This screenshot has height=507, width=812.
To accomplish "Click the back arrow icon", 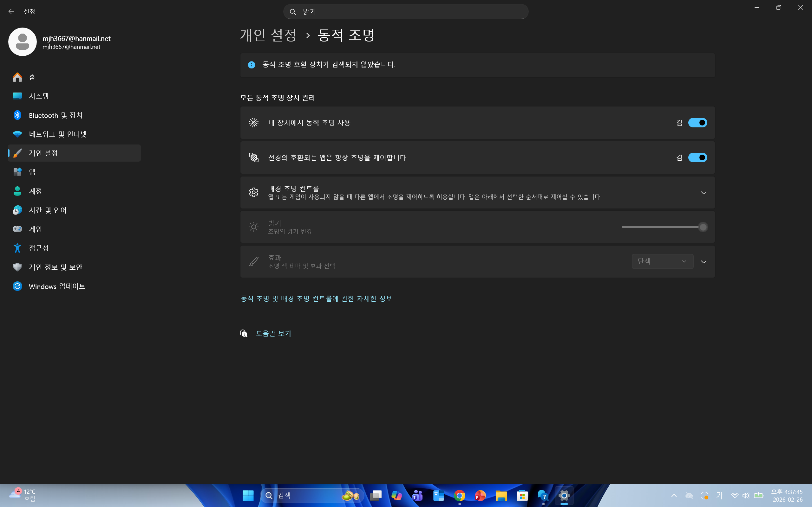I will coord(12,11).
